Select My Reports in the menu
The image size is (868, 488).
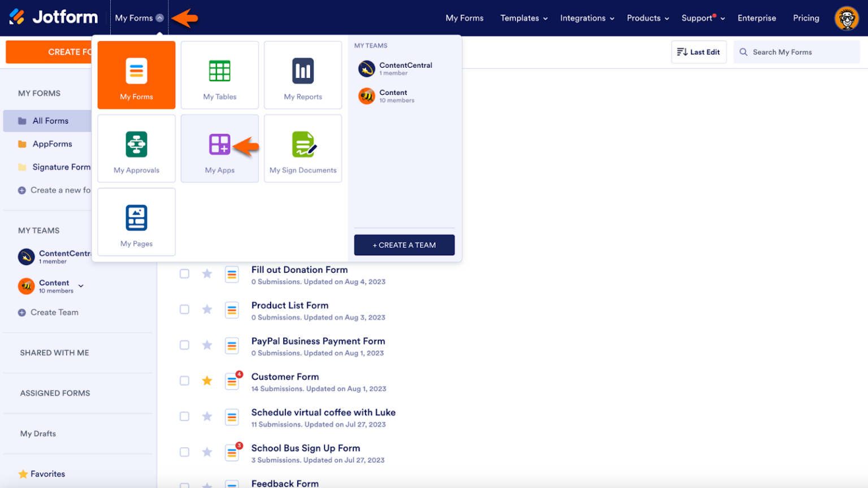(x=303, y=75)
